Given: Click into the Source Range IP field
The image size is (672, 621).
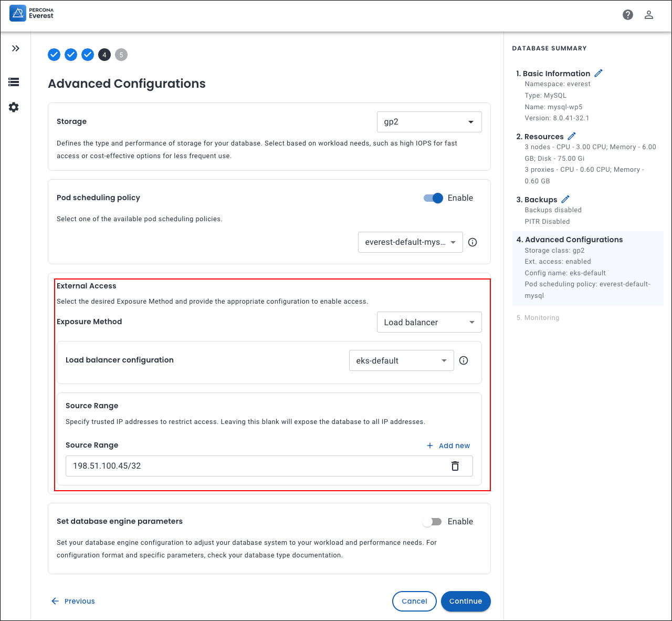Looking at the screenshot, I should point(252,466).
